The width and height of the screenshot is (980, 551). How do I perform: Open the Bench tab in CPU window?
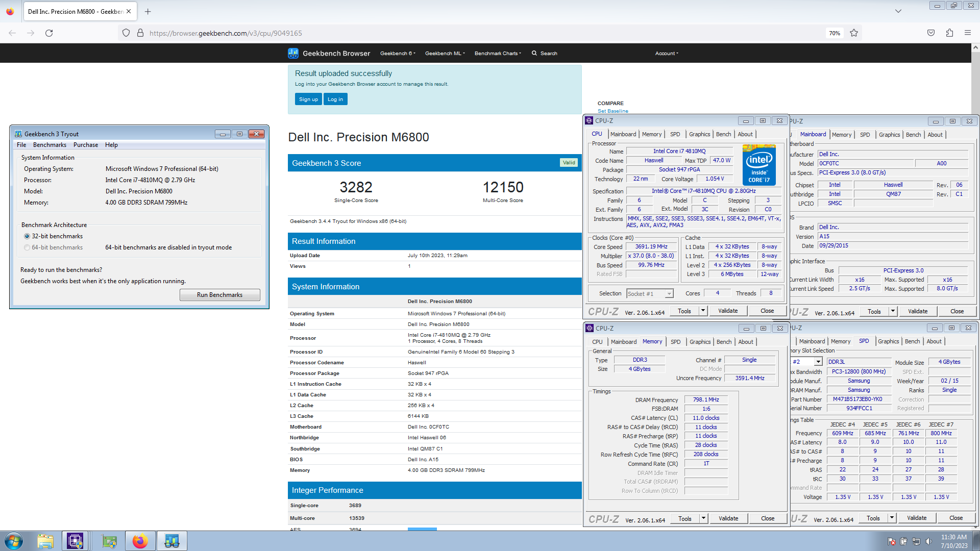click(723, 134)
